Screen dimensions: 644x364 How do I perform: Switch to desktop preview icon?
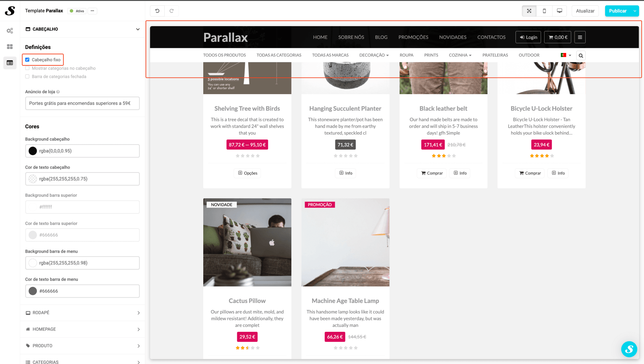pyautogui.click(x=559, y=11)
